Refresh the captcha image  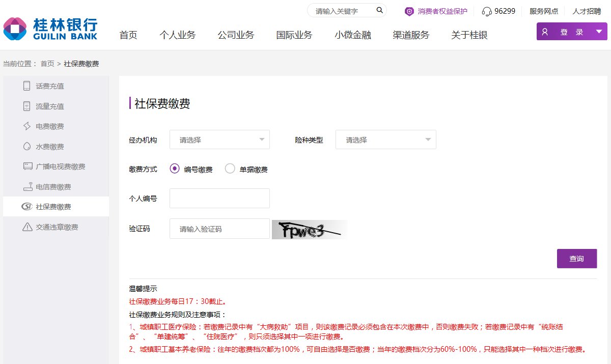click(310, 229)
